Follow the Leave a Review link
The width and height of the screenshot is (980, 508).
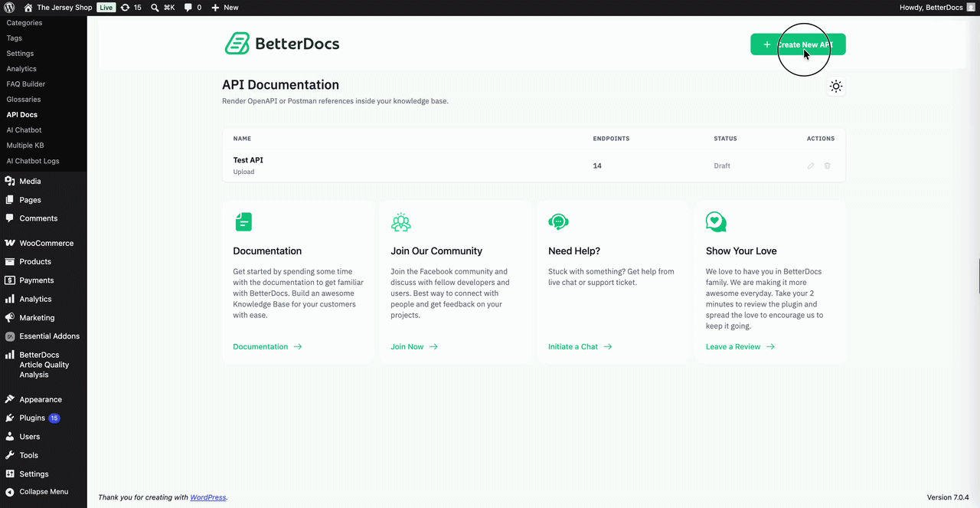tap(740, 346)
